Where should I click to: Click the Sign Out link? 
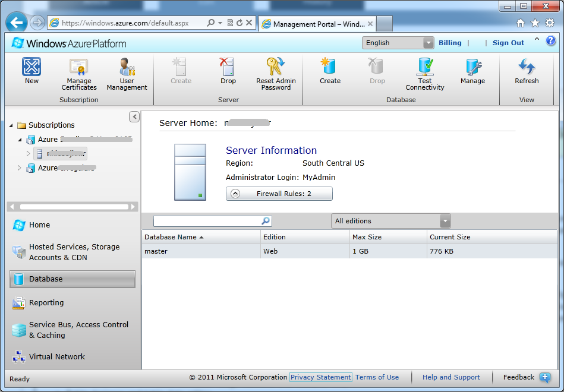[508, 43]
